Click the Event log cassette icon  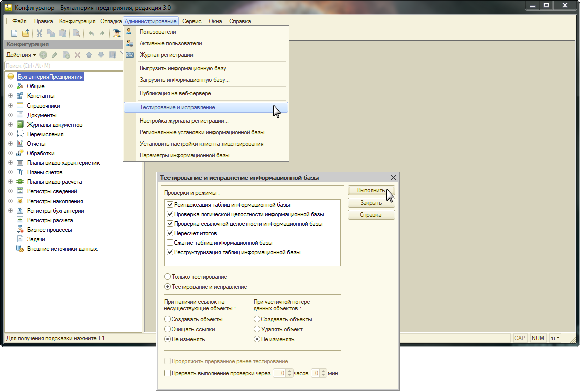(130, 55)
